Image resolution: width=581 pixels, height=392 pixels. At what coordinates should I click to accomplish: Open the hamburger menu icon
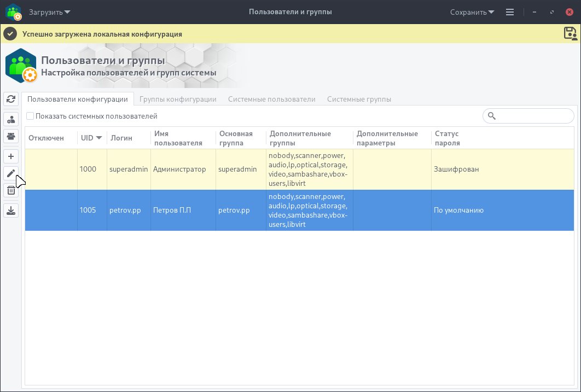pos(509,11)
